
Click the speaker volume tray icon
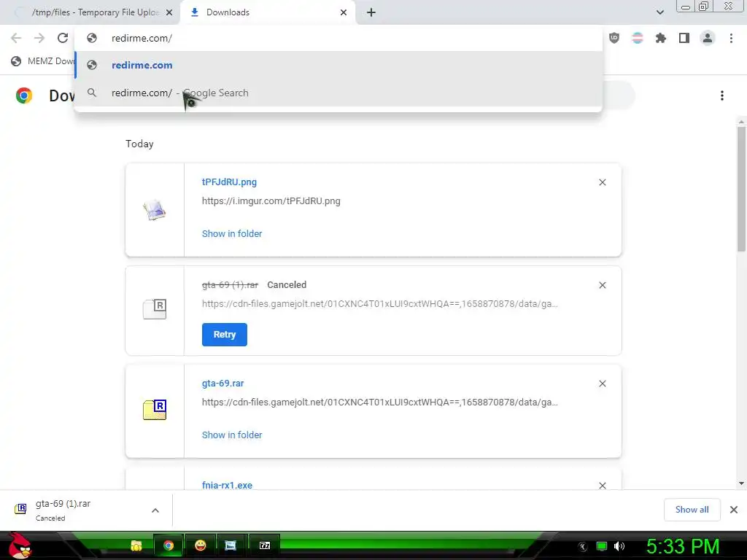click(x=619, y=546)
